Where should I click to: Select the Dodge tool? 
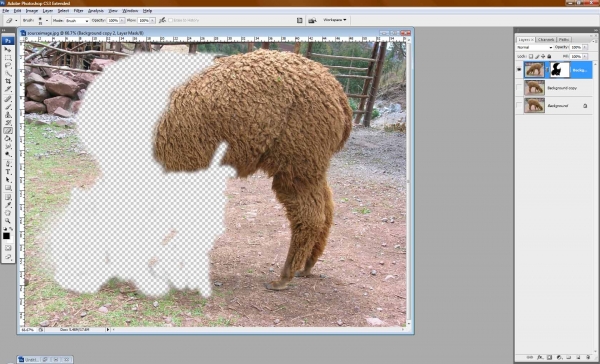(x=8, y=154)
